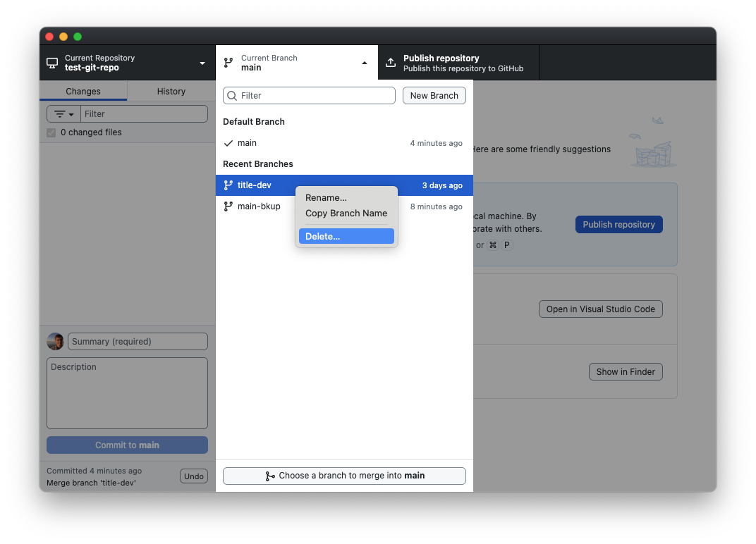Click Choose a branch to merge button
Screen dimensions: 756x544
(344, 476)
